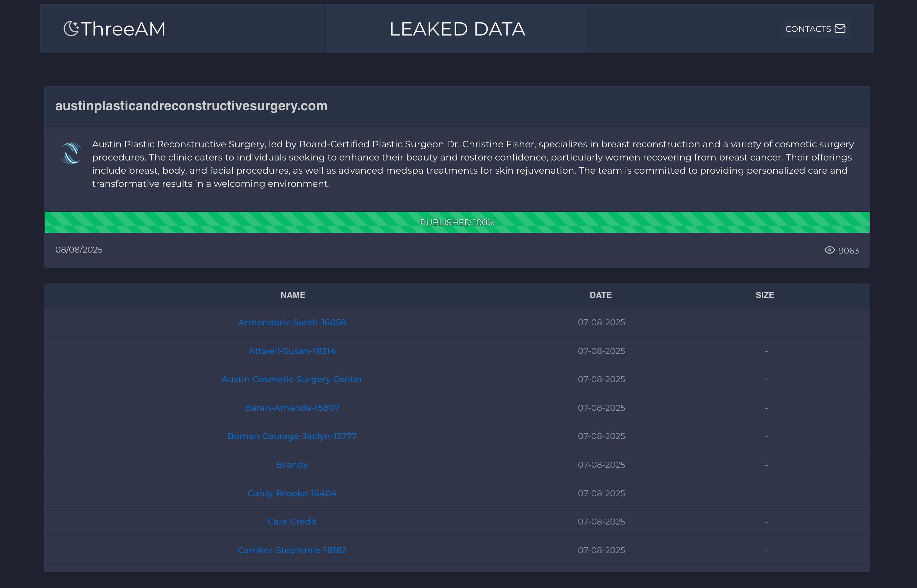Open the Care Credit folder link
The height and width of the screenshot is (588, 917).
point(292,522)
